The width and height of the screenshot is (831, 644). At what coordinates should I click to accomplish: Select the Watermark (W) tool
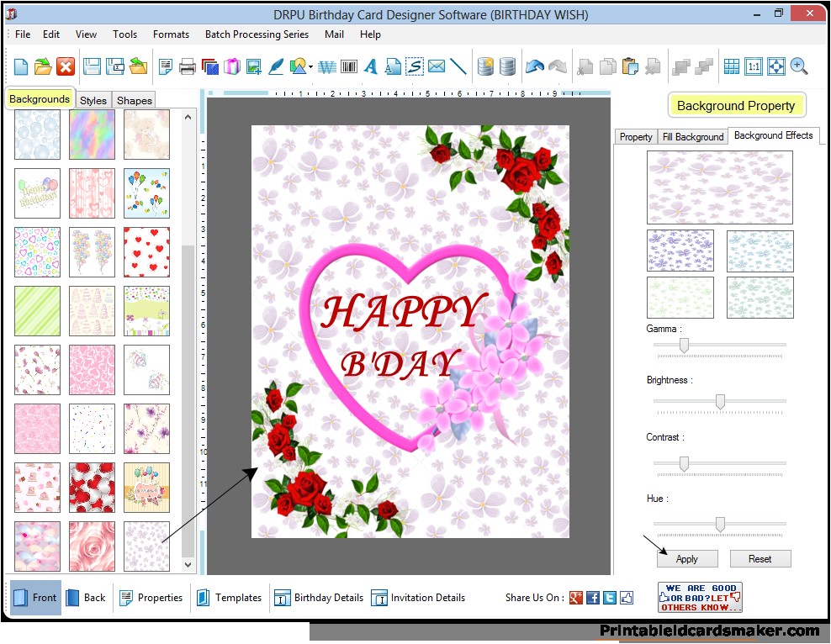tap(326, 66)
